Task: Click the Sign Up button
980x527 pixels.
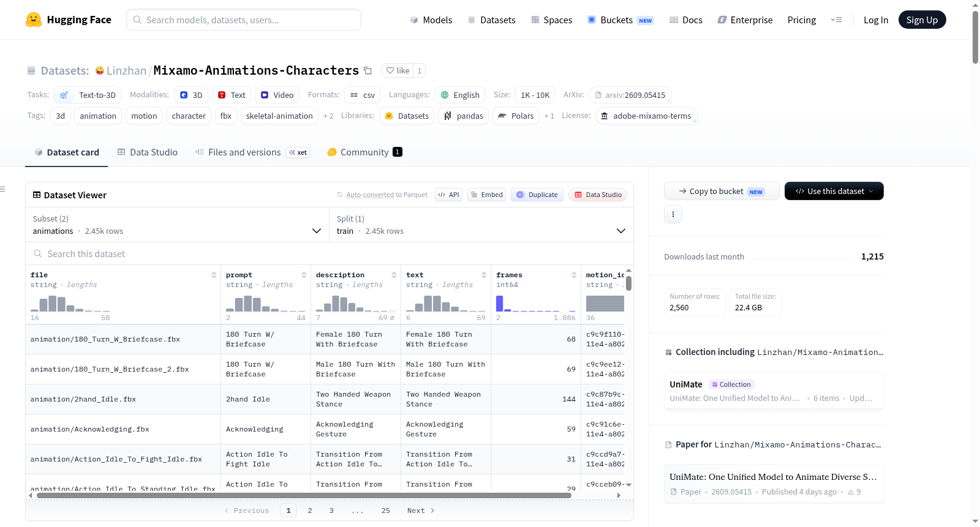Action: [922, 20]
